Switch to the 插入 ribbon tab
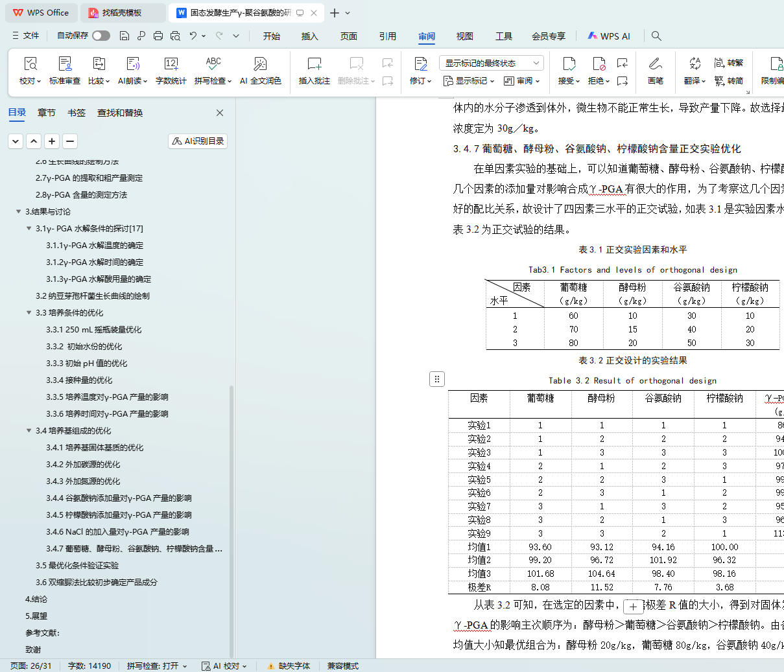The image size is (784, 672). [310, 36]
